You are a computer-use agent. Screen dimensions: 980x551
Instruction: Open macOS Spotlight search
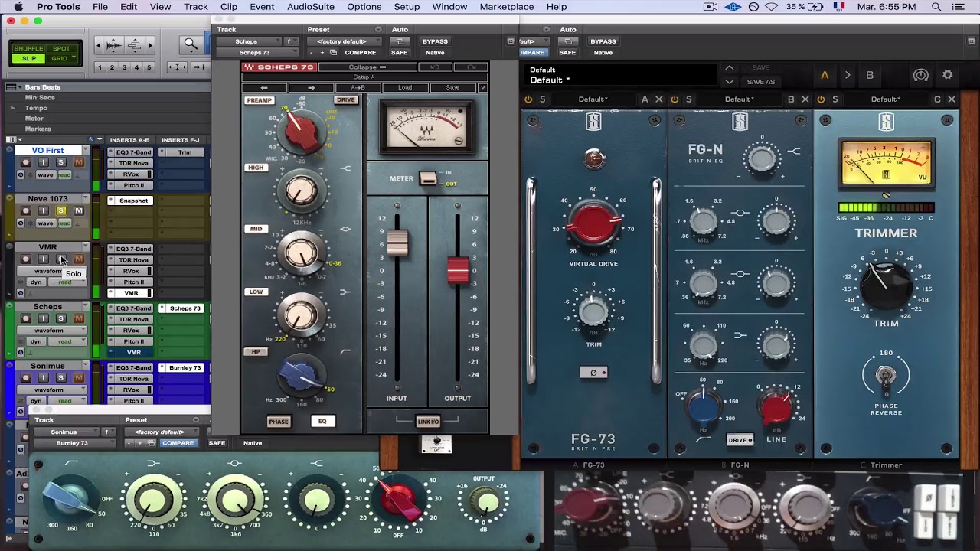(936, 7)
